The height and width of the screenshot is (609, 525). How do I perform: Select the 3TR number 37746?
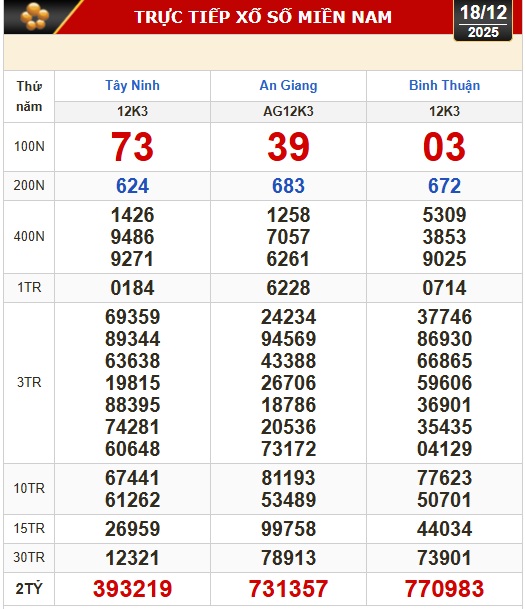[x=445, y=317]
